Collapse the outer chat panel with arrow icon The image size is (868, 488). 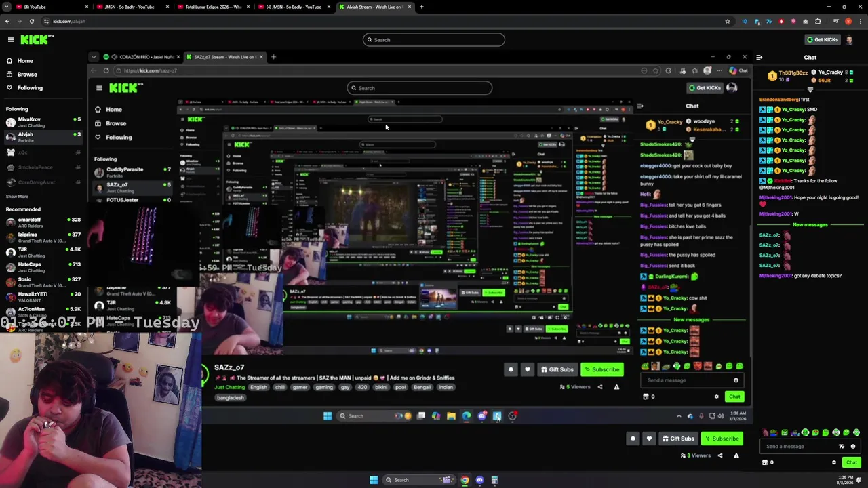tap(759, 58)
